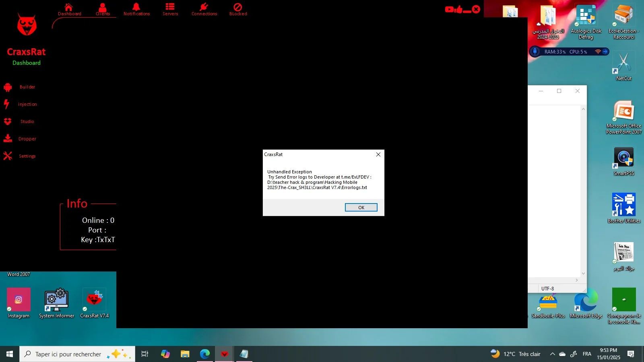Click the OneDrive cloud tray icon

click(562, 354)
